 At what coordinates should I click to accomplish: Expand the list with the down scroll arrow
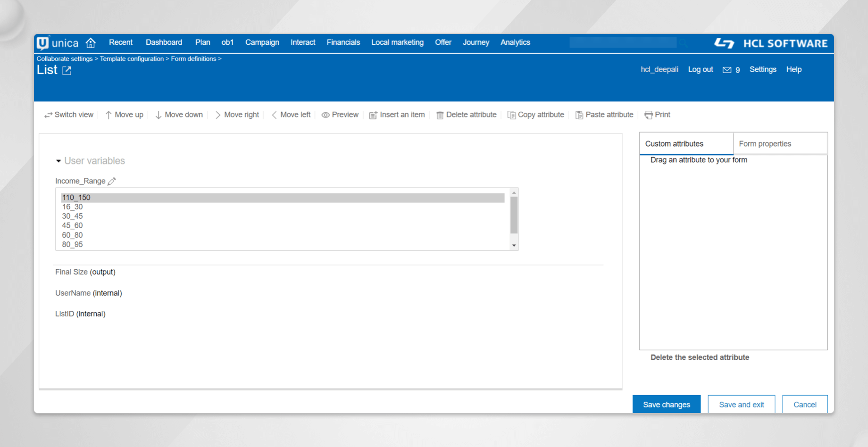tap(514, 245)
